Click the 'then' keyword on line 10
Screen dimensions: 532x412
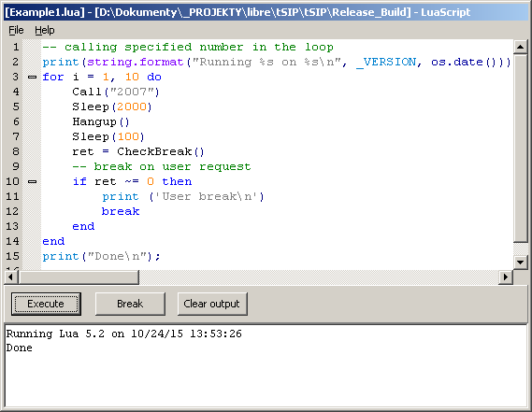coord(177,181)
